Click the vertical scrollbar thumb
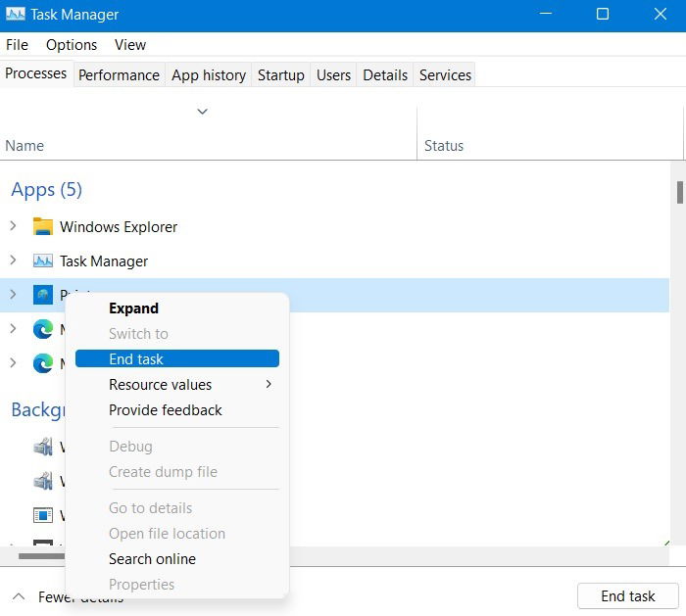Viewport: 686px width, 616px height. point(679,192)
